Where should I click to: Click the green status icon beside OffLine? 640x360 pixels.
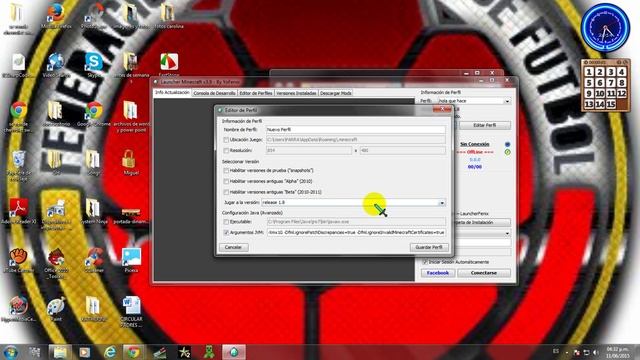(507, 152)
